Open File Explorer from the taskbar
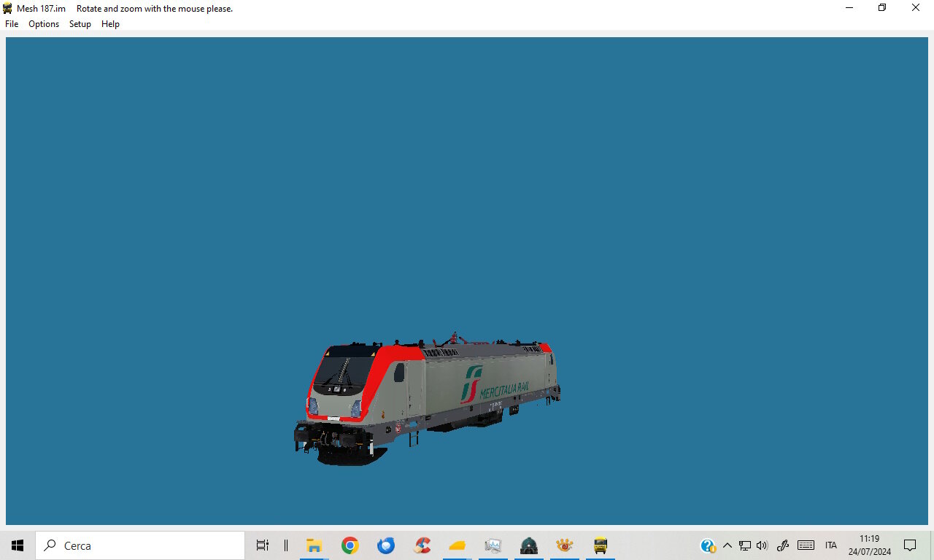The height and width of the screenshot is (560, 934). coord(314,545)
